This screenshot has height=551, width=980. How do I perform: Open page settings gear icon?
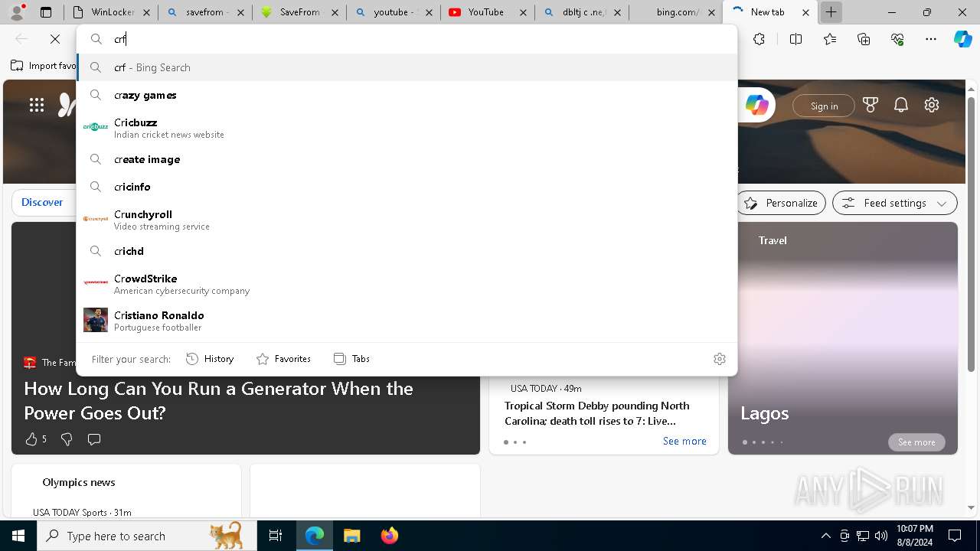[x=932, y=106]
